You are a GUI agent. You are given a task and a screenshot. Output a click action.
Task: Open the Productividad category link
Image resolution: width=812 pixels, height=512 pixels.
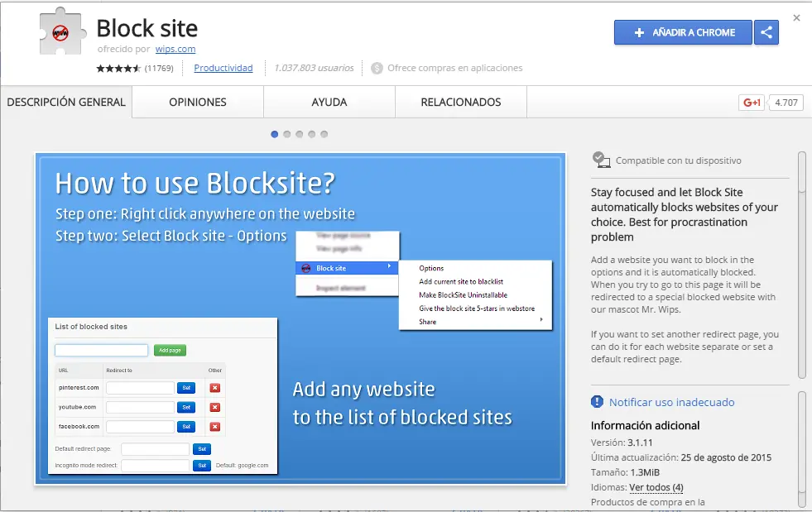223,68
